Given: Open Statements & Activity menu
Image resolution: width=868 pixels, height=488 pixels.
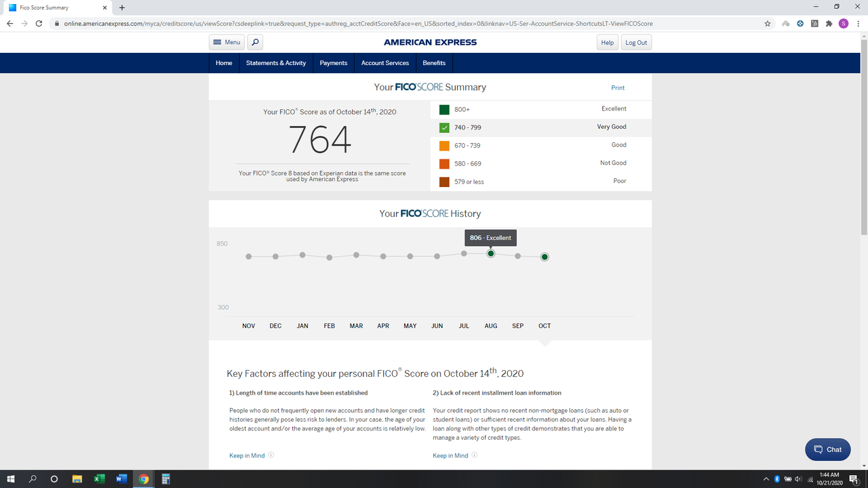Looking at the screenshot, I should [x=276, y=63].
